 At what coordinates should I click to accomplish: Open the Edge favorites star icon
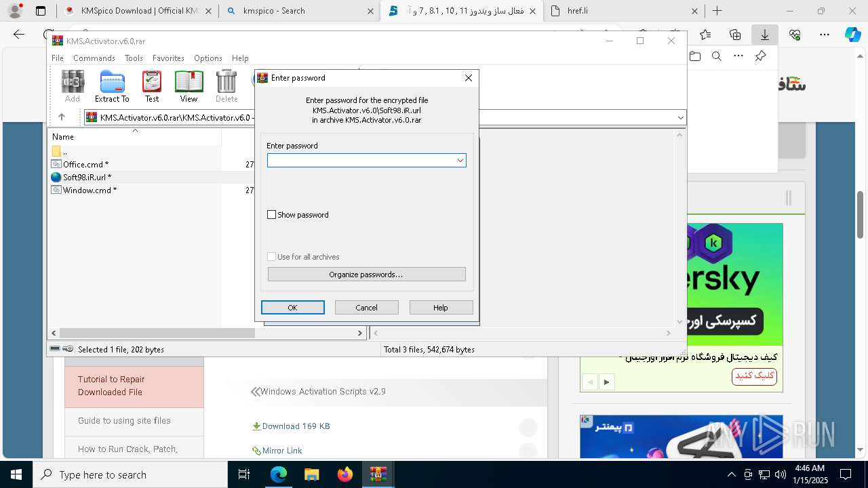coord(705,35)
